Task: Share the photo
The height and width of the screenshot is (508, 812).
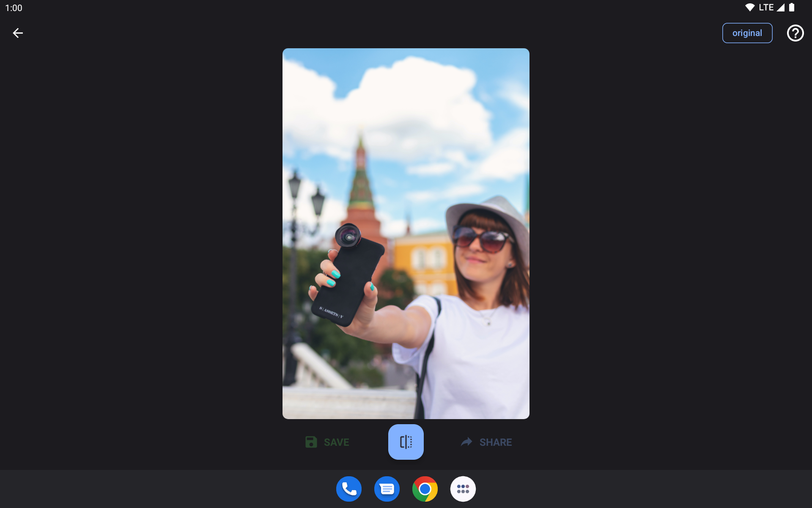Action: (486, 442)
